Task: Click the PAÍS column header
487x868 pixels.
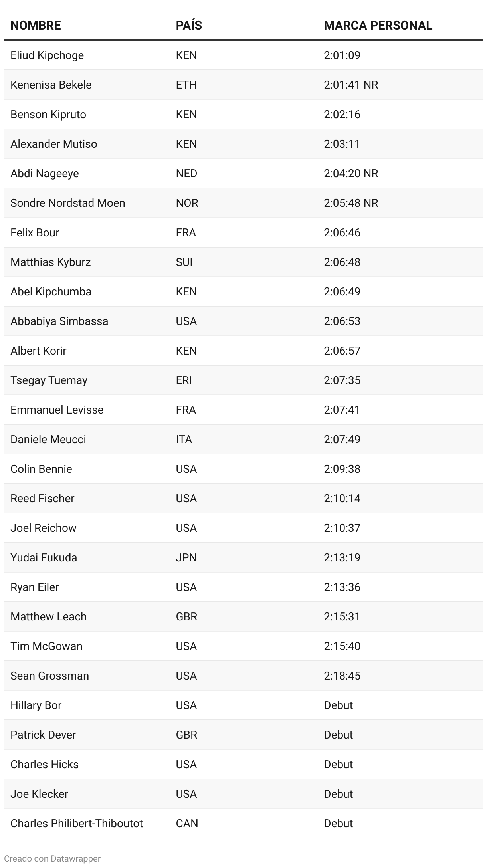Action: coord(189,26)
